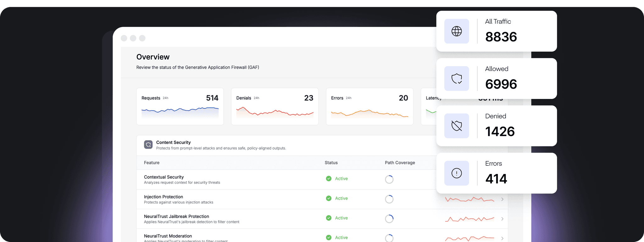Click Contextual Security path coverage progress ring

point(389,179)
